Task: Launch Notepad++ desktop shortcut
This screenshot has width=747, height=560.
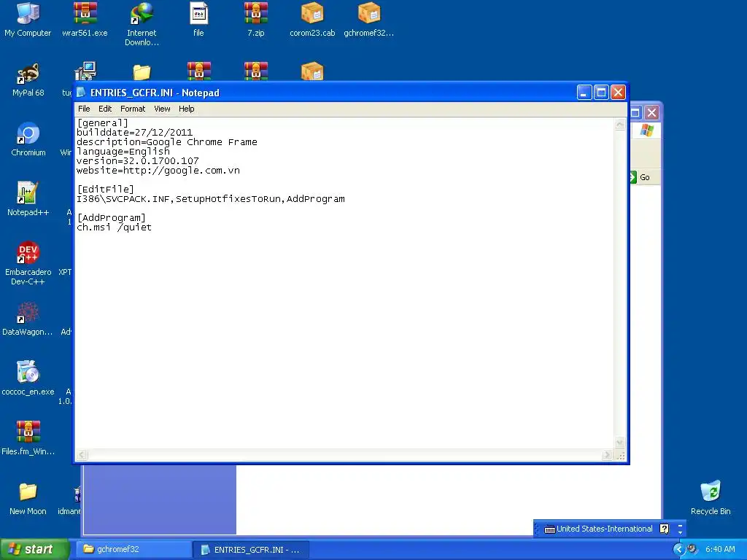Action: coord(28,200)
